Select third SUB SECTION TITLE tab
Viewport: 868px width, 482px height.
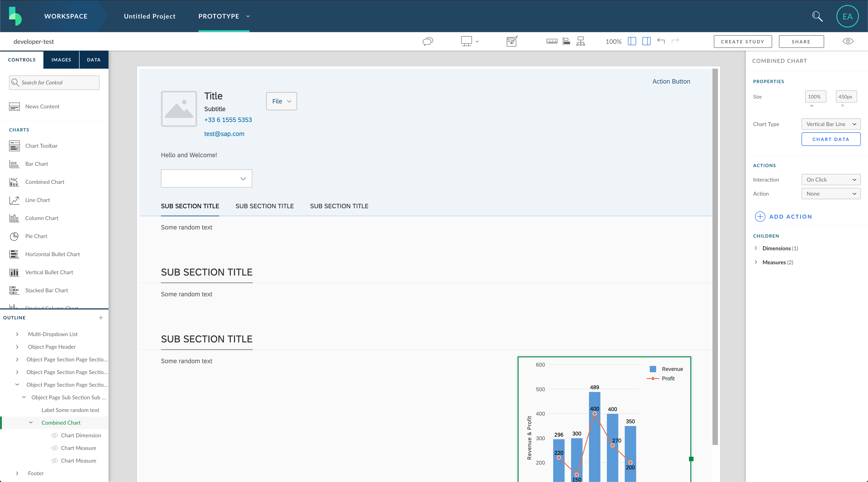(339, 206)
